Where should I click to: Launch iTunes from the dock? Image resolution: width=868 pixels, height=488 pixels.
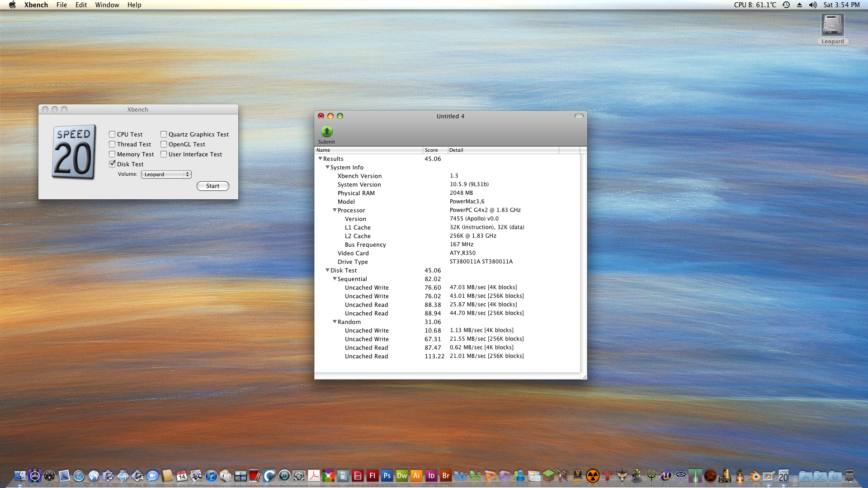point(211,476)
